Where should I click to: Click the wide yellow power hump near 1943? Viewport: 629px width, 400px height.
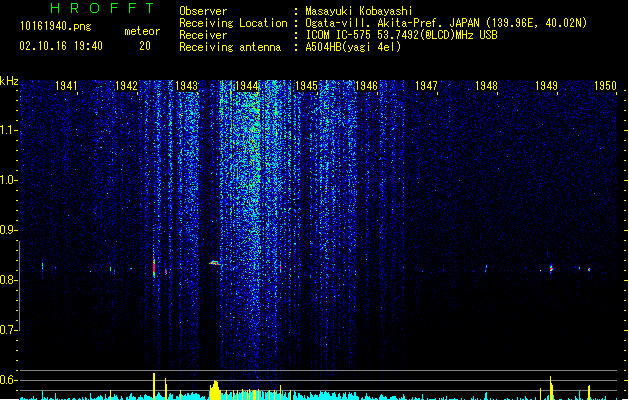click(215, 390)
